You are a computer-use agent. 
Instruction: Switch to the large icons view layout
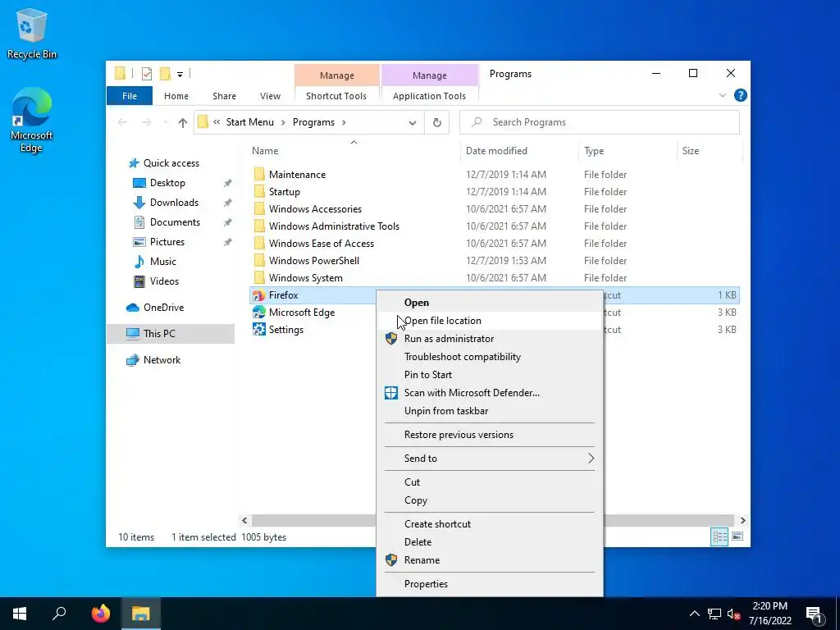[737, 536]
